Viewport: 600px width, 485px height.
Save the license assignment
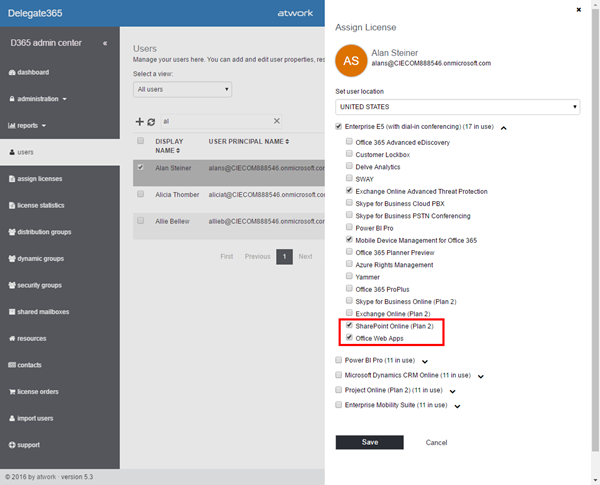370,442
